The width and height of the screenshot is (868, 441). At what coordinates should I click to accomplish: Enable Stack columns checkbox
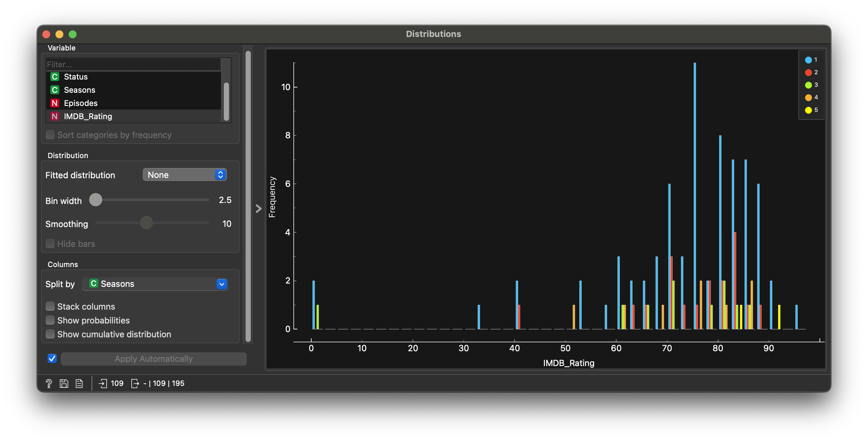[x=50, y=306]
